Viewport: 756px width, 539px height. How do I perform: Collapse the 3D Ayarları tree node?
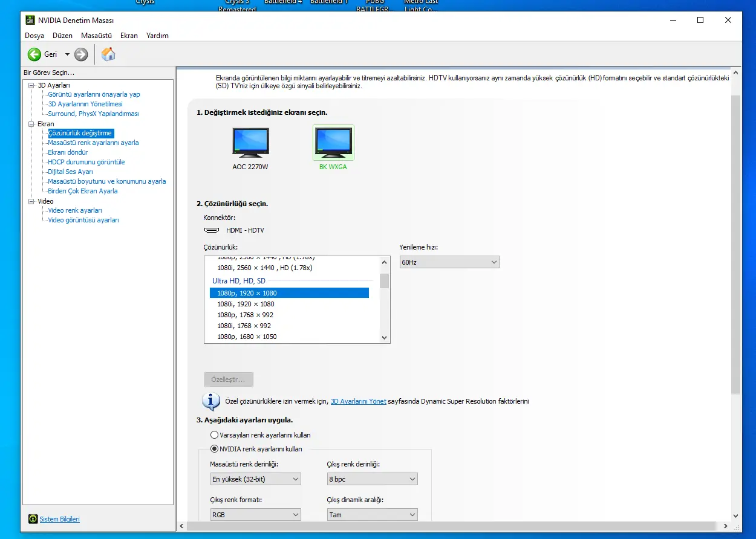(x=33, y=85)
